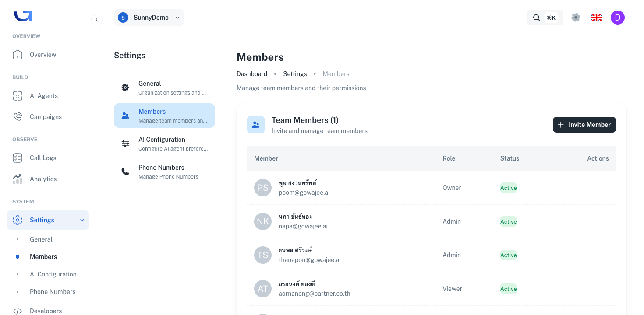Click the Role column header
Viewport: 644px width, 315px height.
pyautogui.click(x=449, y=158)
